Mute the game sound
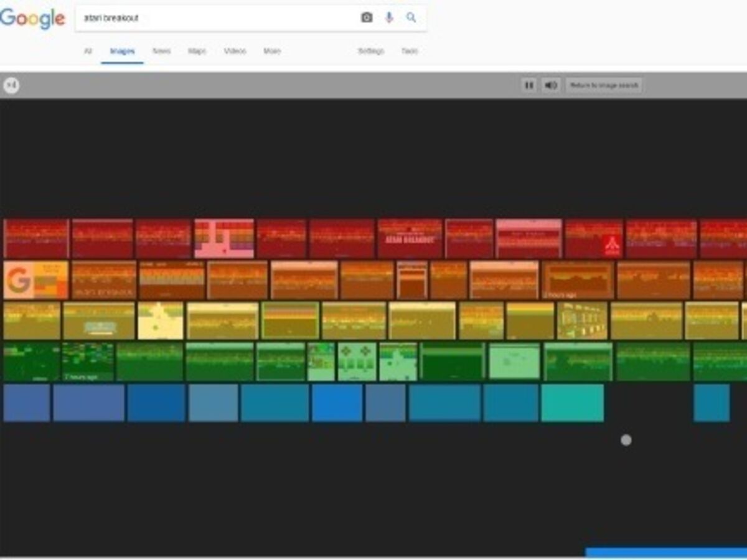This screenshot has height=560, width=747. pyautogui.click(x=550, y=85)
